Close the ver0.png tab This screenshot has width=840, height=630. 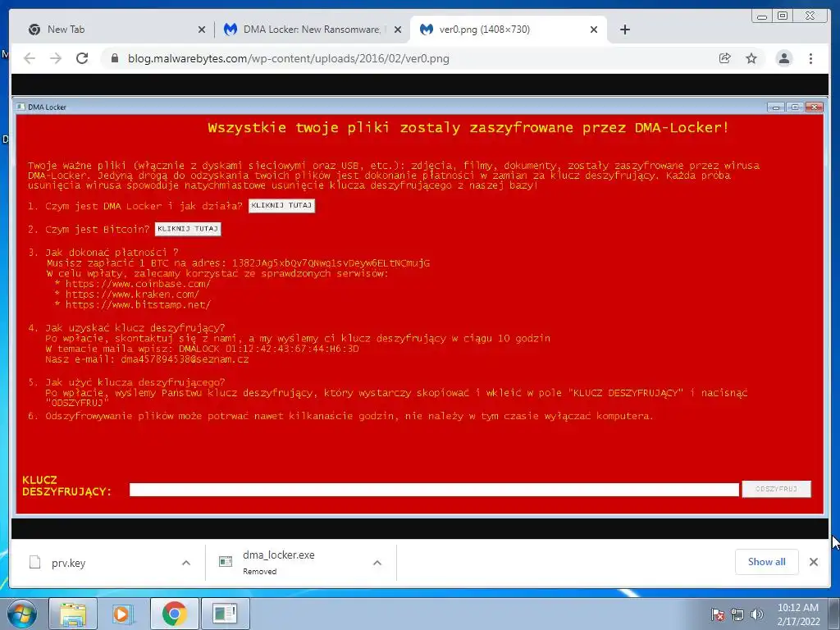594,30
